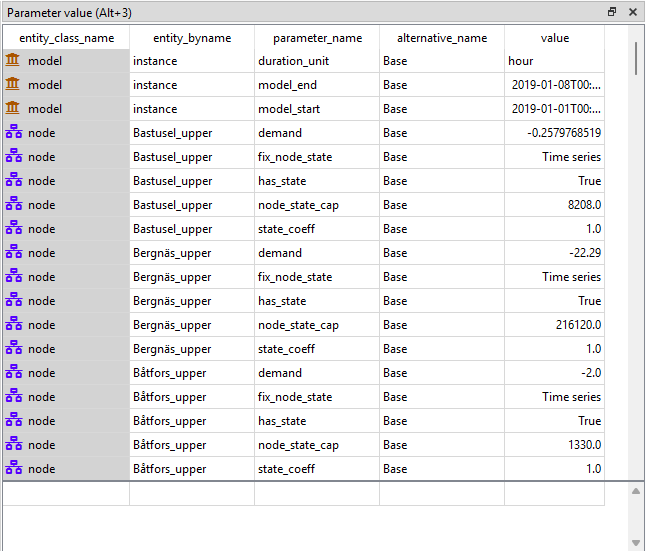Click the node icon in the Bergnäs_upper state_coeff row
The image size is (646, 551).
click(x=14, y=348)
